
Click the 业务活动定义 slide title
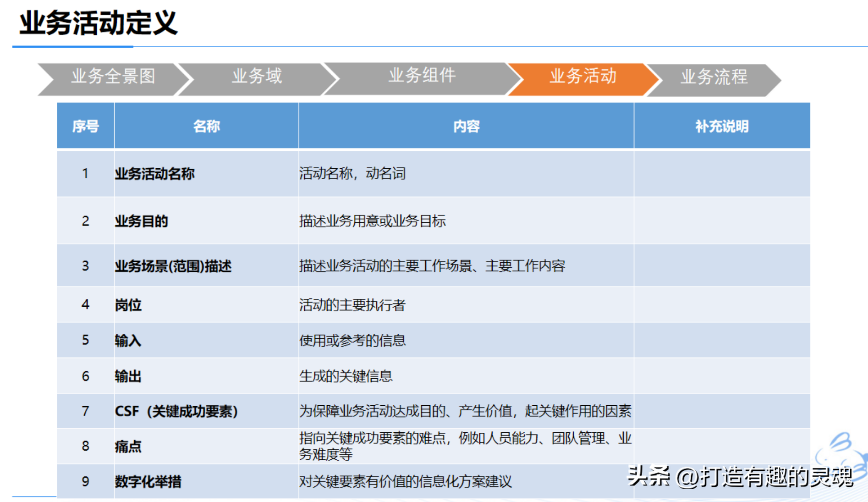(x=98, y=22)
